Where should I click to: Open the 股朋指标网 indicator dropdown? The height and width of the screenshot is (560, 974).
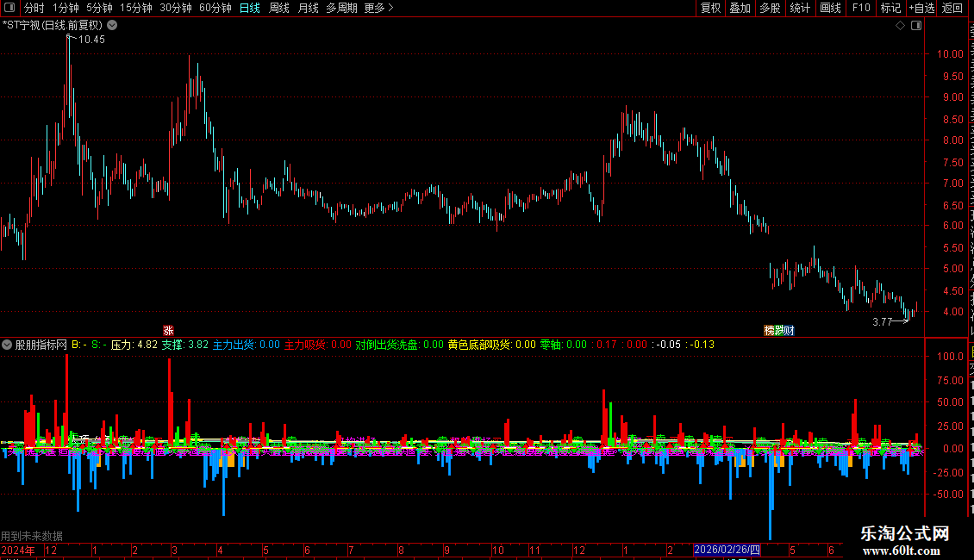(7, 345)
